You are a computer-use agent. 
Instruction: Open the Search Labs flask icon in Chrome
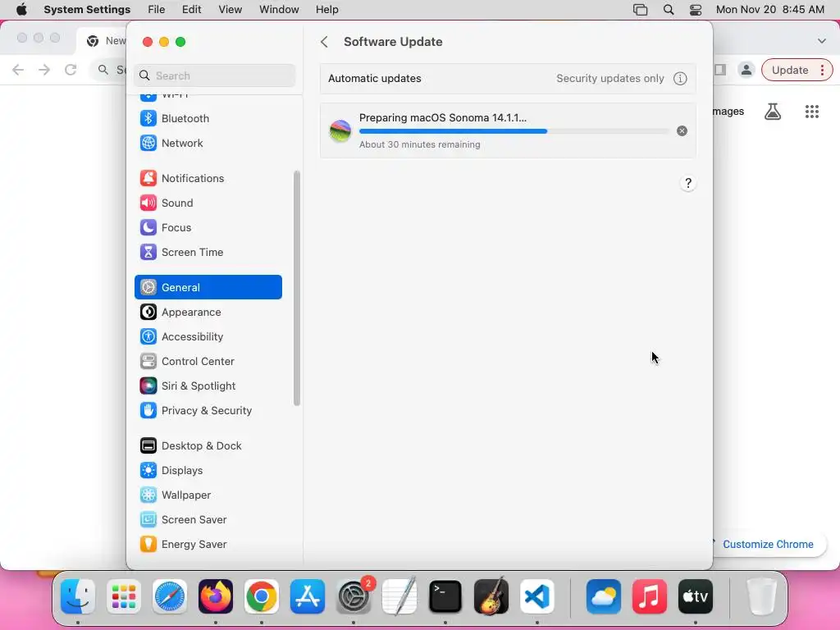pos(772,112)
